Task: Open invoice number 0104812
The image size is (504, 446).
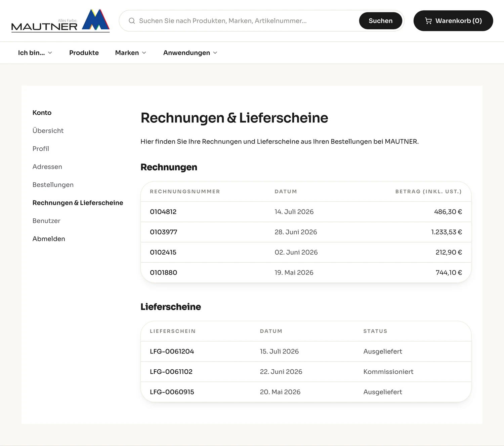Action: pos(163,212)
